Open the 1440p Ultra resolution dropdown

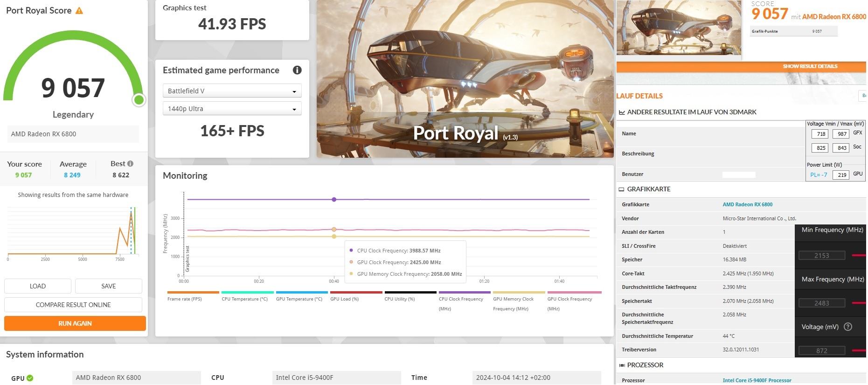click(x=232, y=109)
